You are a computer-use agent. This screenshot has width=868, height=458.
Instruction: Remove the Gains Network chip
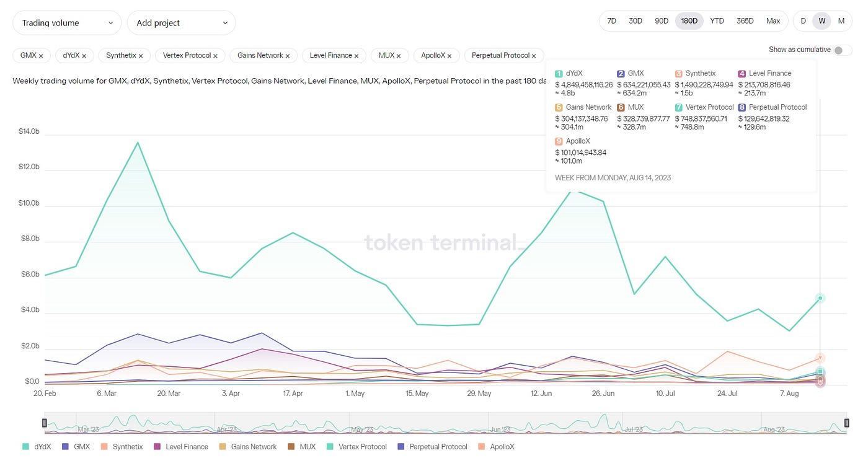288,56
